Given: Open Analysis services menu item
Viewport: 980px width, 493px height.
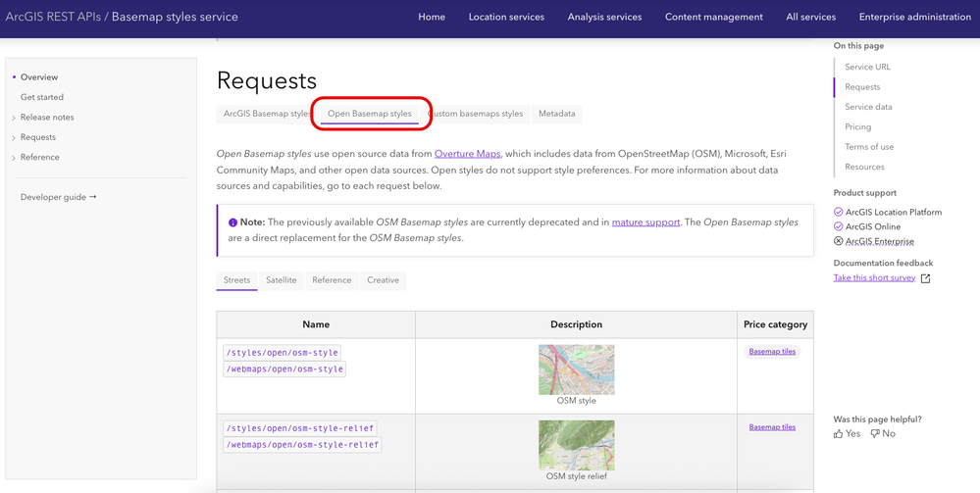Looking at the screenshot, I should [604, 17].
